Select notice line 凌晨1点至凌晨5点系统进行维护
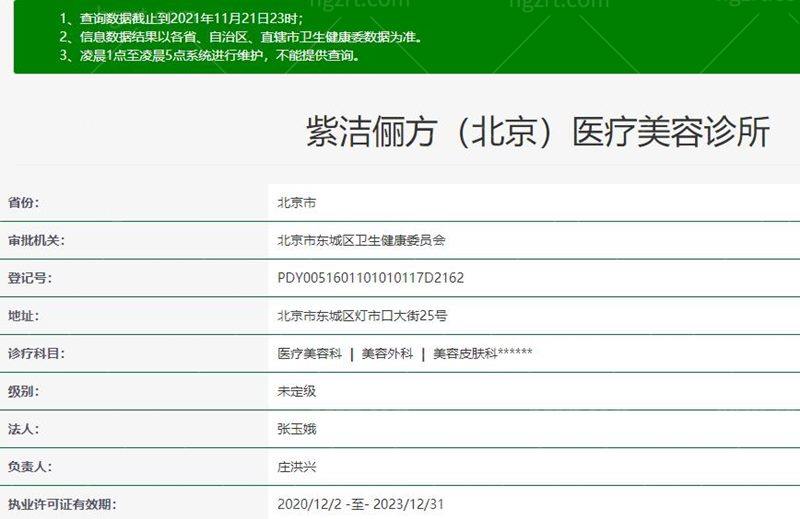The height and width of the screenshot is (519, 800). pyautogui.click(x=172, y=55)
